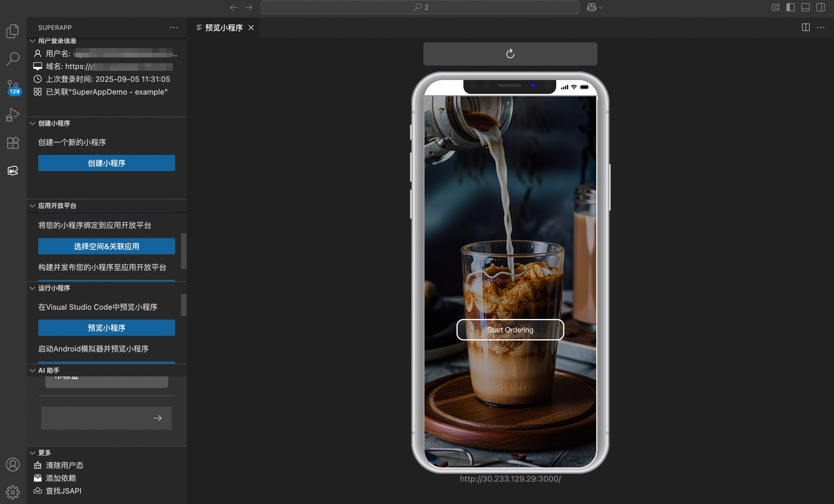Click the Copilot icon in title bar
The width and height of the screenshot is (834, 504).
(x=591, y=7)
